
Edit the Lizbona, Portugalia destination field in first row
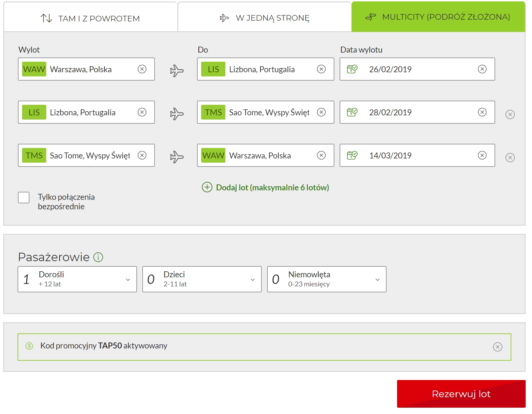coord(266,69)
